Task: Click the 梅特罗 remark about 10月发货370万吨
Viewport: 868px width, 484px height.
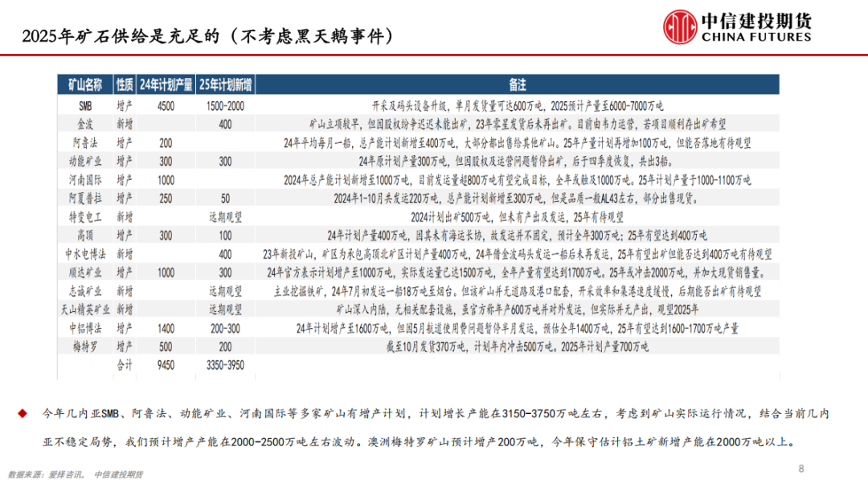Action: click(x=517, y=347)
